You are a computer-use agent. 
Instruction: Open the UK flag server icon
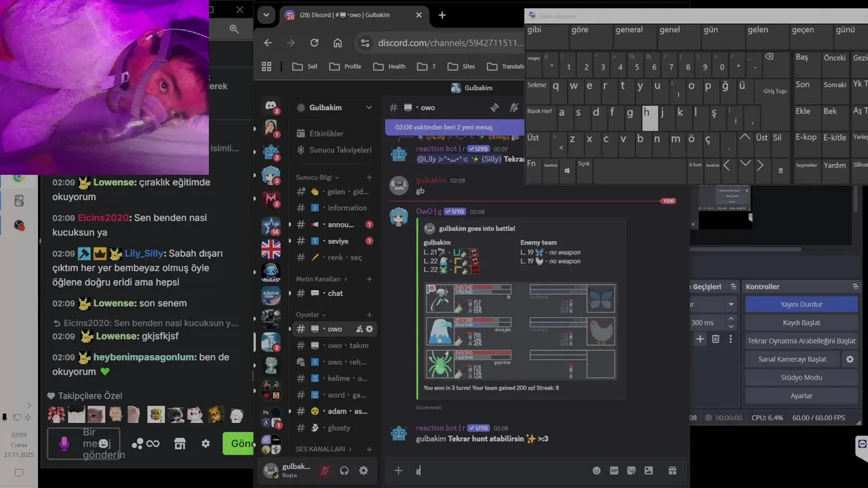click(271, 249)
